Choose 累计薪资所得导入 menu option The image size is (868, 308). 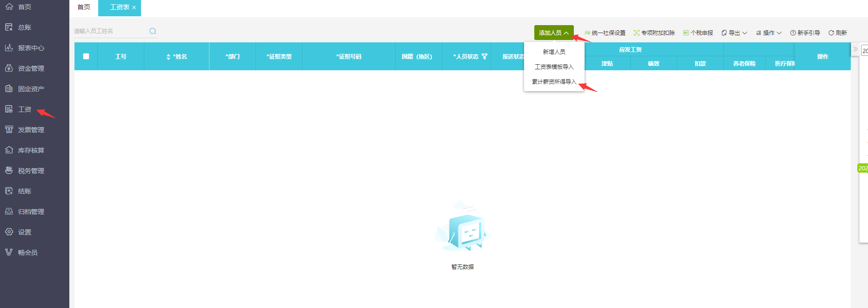click(x=554, y=82)
